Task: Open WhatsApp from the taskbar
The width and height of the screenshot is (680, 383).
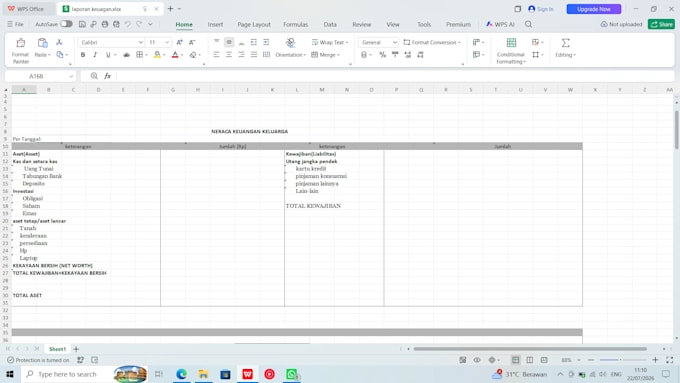Action: click(x=291, y=374)
